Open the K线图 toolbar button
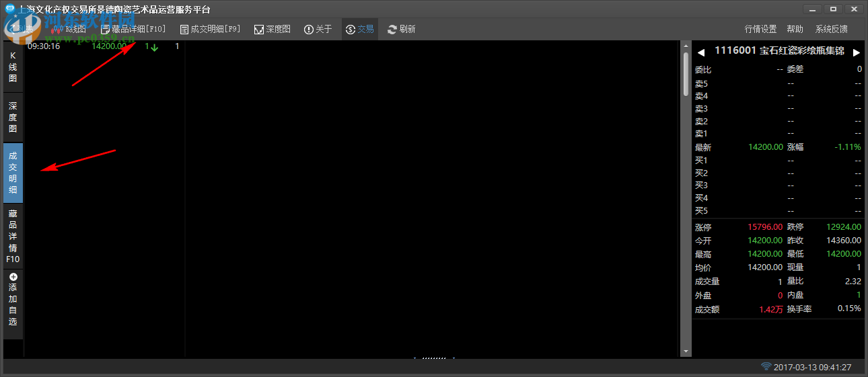 [69, 29]
